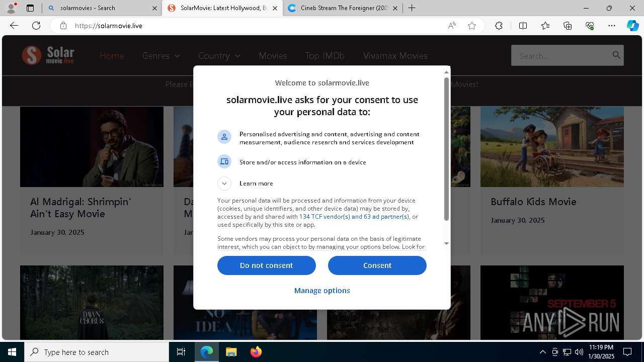Go to the Home menu item
The width and height of the screenshot is (644, 362).
[x=112, y=56]
